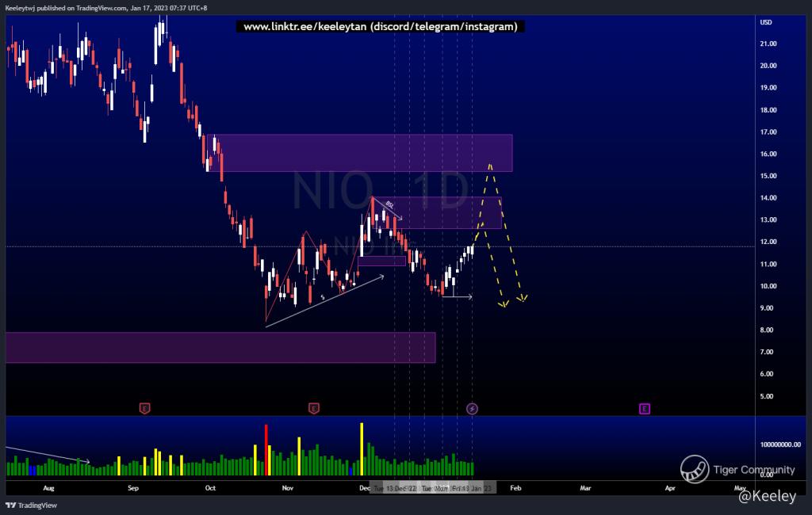Click the Sep label on time axis

click(133, 488)
